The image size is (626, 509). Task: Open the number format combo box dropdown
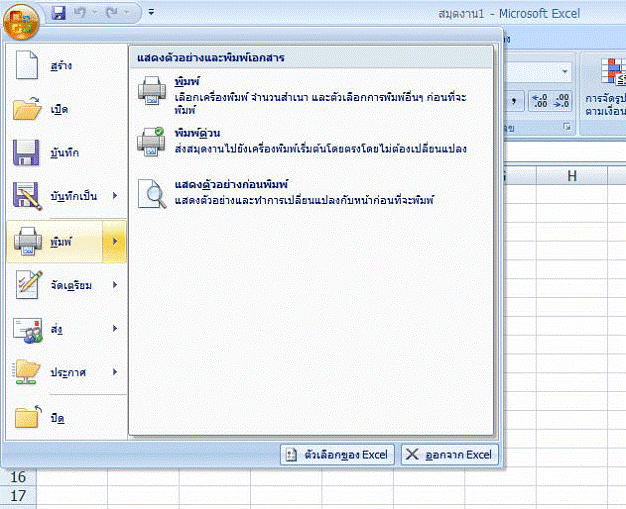[565, 72]
